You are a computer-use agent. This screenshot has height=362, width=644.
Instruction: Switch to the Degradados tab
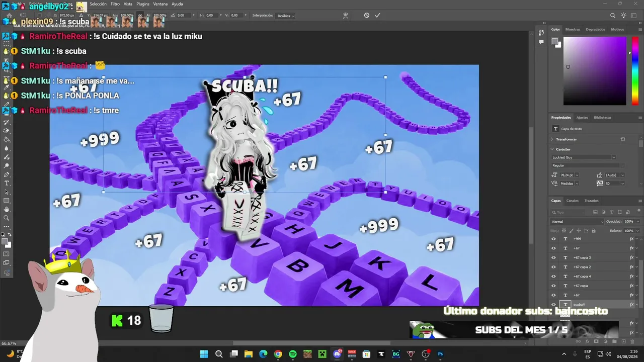coord(596,29)
